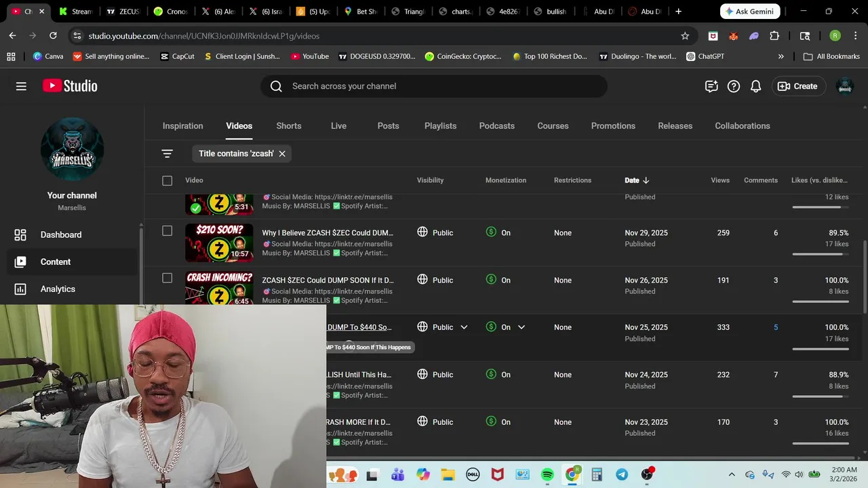Open the filter icon beside the title filter
This screenshot has height=488, width=868.
[x=167, y=154]
